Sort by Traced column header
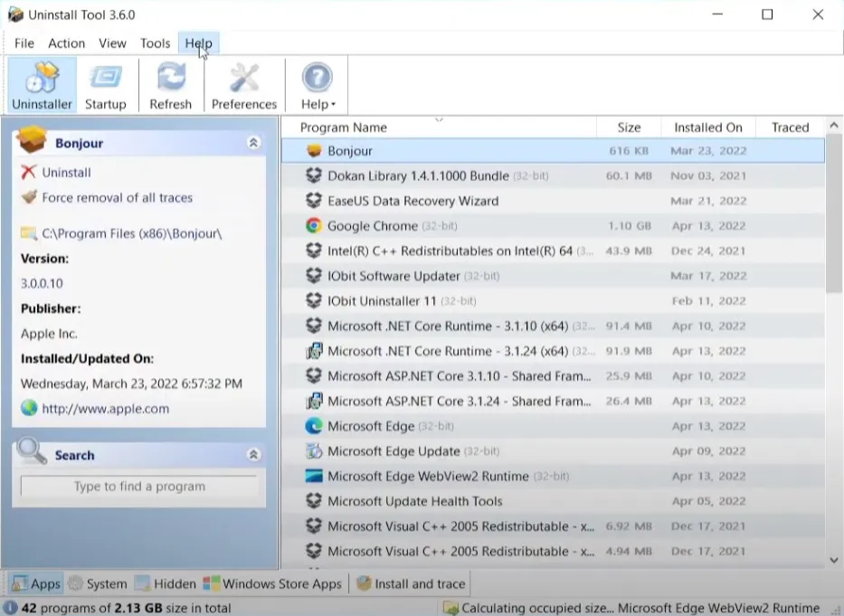 (790, 128)
